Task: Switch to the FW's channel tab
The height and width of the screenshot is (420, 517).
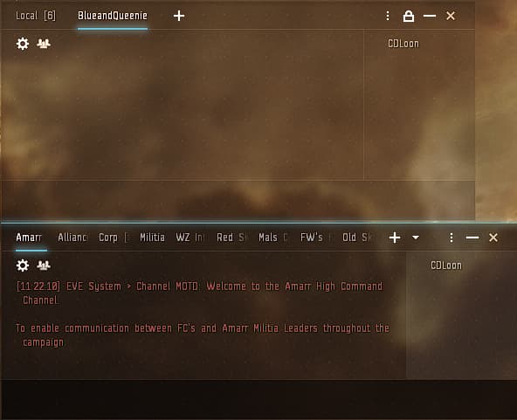Action: click(x=315, y=238)
